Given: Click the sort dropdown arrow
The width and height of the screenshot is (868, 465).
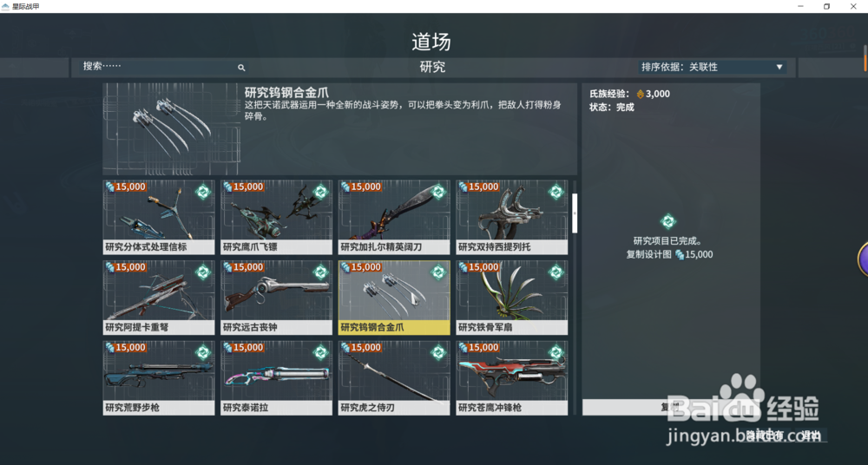Looking at the screenshot, I should [x=779, y=68].
